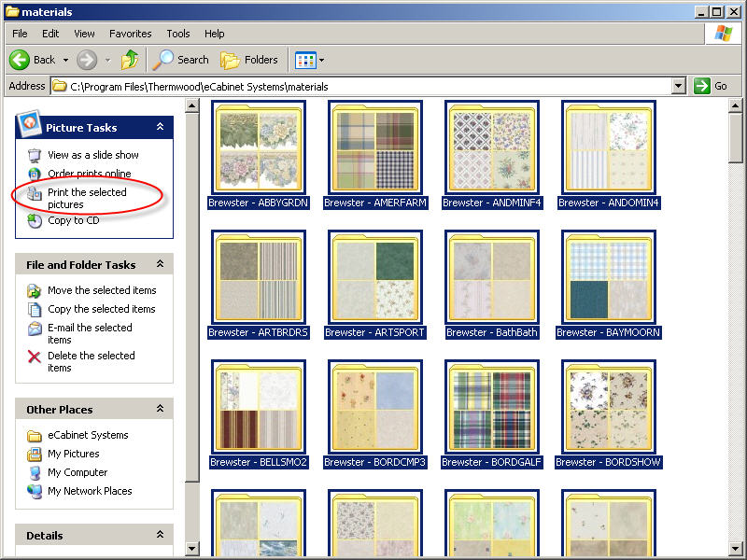Open the Tools menu
The width and height of the screenshot is (747, 560).
(178, 34)
